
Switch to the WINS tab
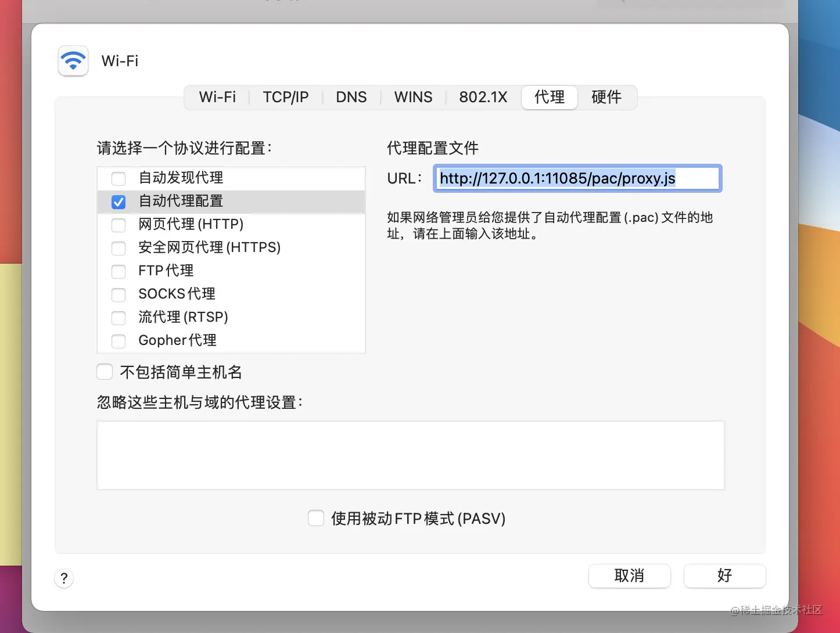413,97
